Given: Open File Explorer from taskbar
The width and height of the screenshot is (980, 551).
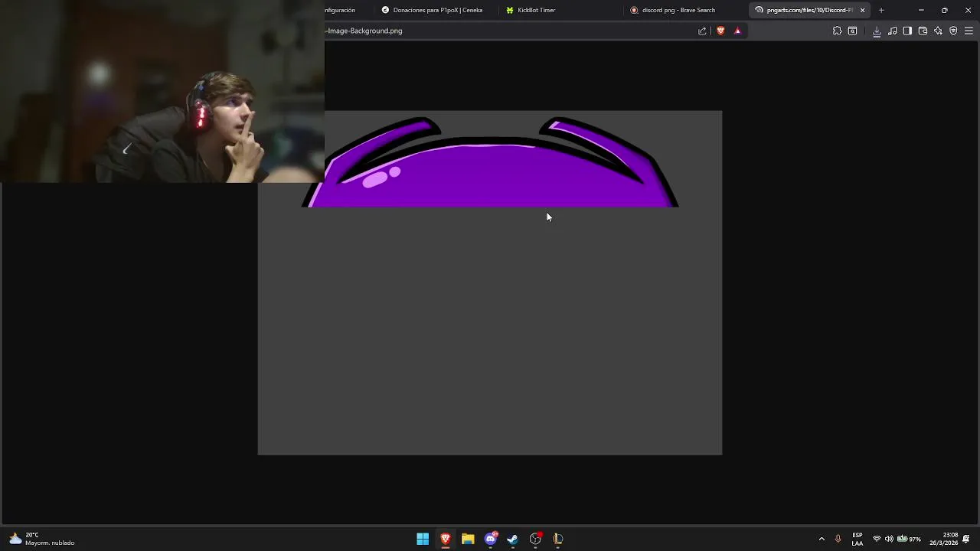Looking at the screenshot, I should point(468,539).
